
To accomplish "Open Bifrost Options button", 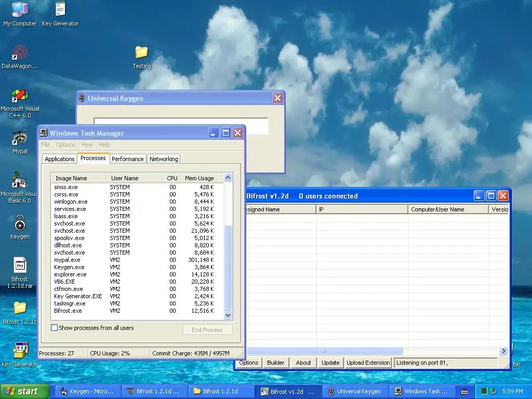I will [249, 363].
